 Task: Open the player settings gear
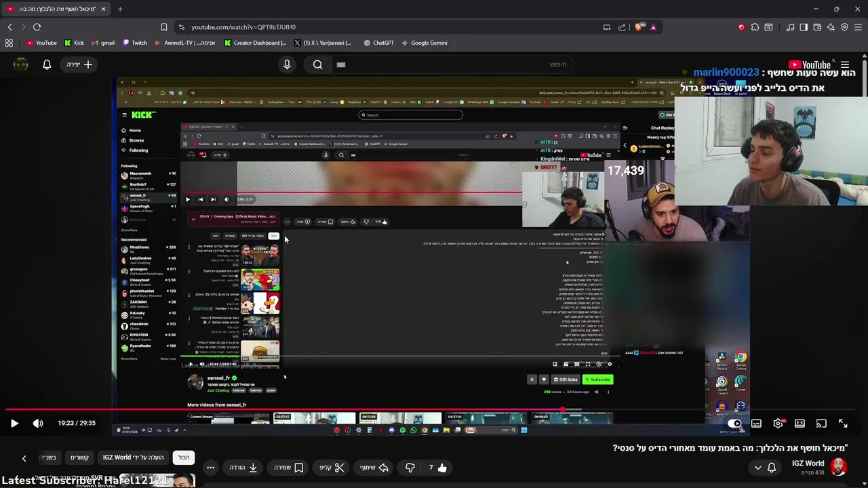pyautogui.click(x=778, y=424)
